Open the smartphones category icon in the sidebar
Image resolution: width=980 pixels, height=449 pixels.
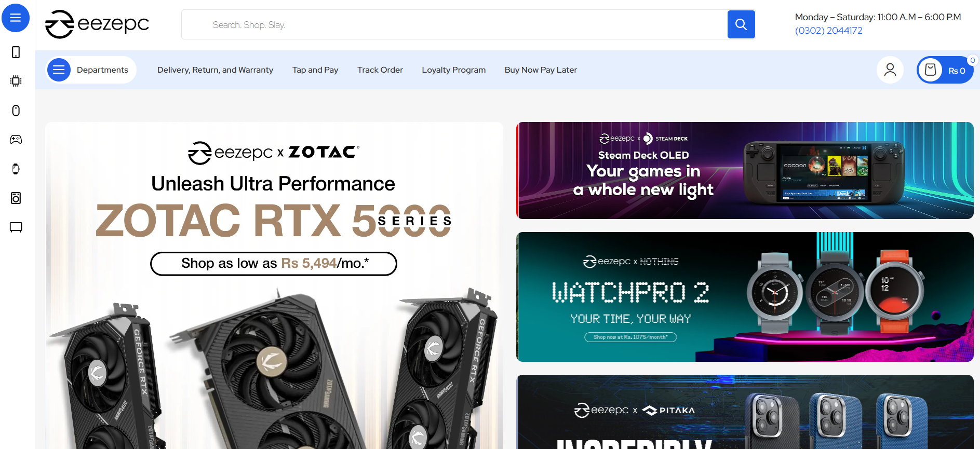(16, 52)
